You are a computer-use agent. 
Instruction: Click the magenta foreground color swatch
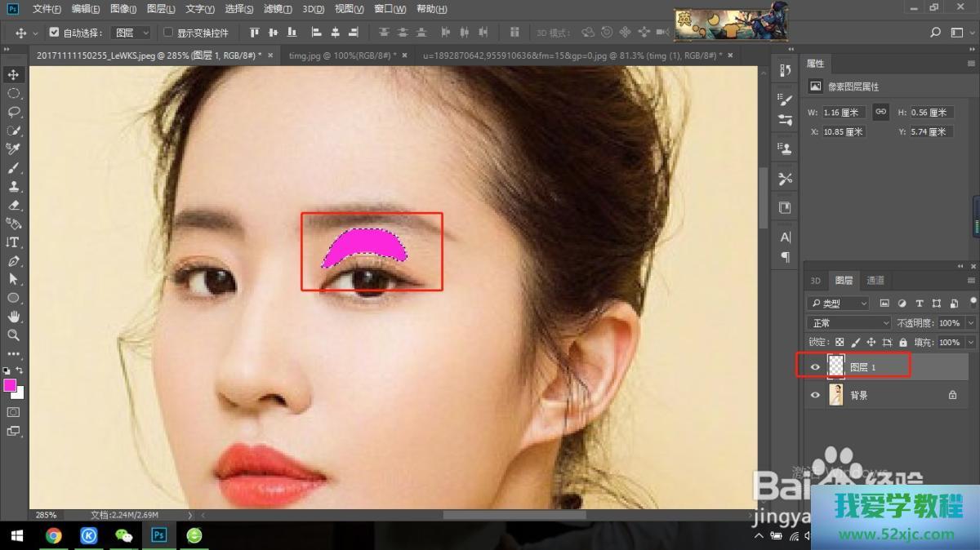(x=11, y=385)
